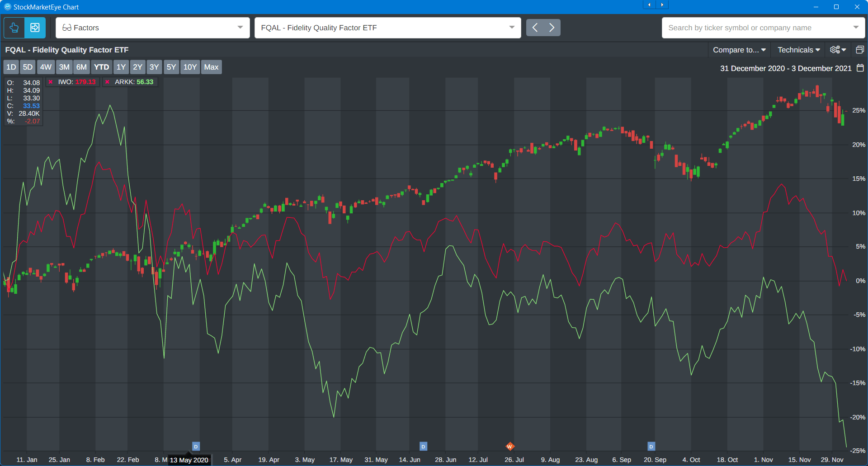Go to previous ticker with left arrow
This screenshot has height=466, width=868.
pyautogui.click(x=535, y=28)
